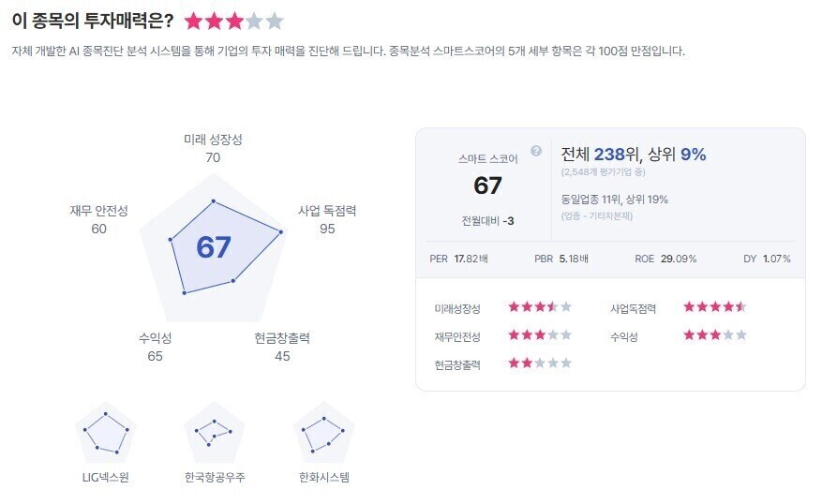
Task: Click the 재무안전성 star rating in score panel
Action: coord(540,335)
